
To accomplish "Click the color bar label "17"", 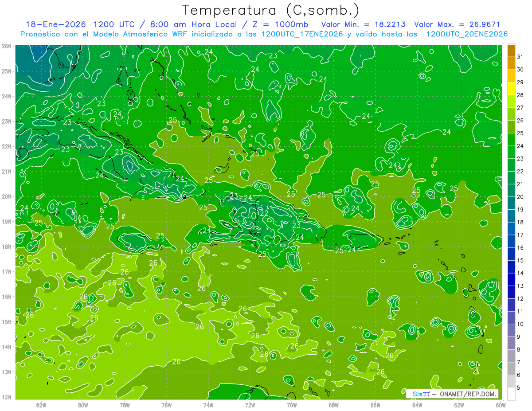I will [x=520, y=235].
